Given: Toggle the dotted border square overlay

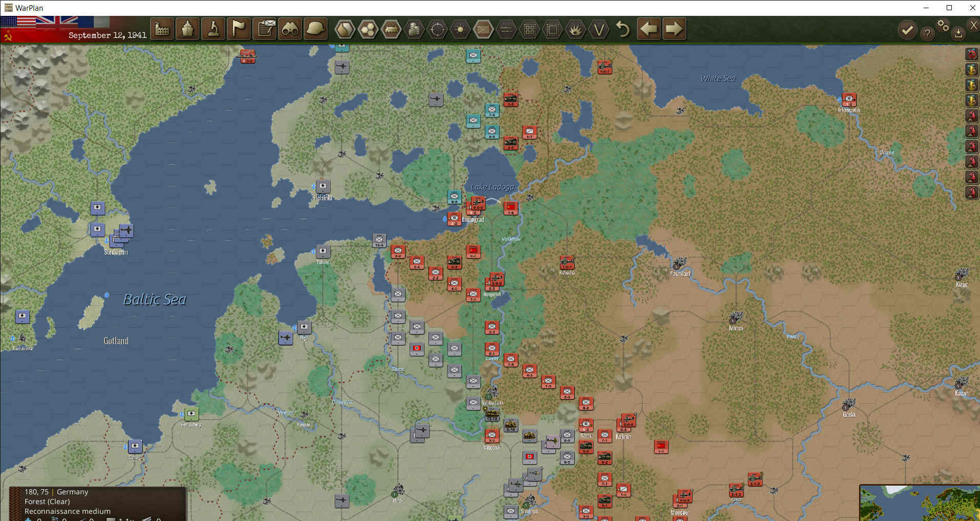Looking at the screenshot, I should pyautogui.click(x=553, y=29).
